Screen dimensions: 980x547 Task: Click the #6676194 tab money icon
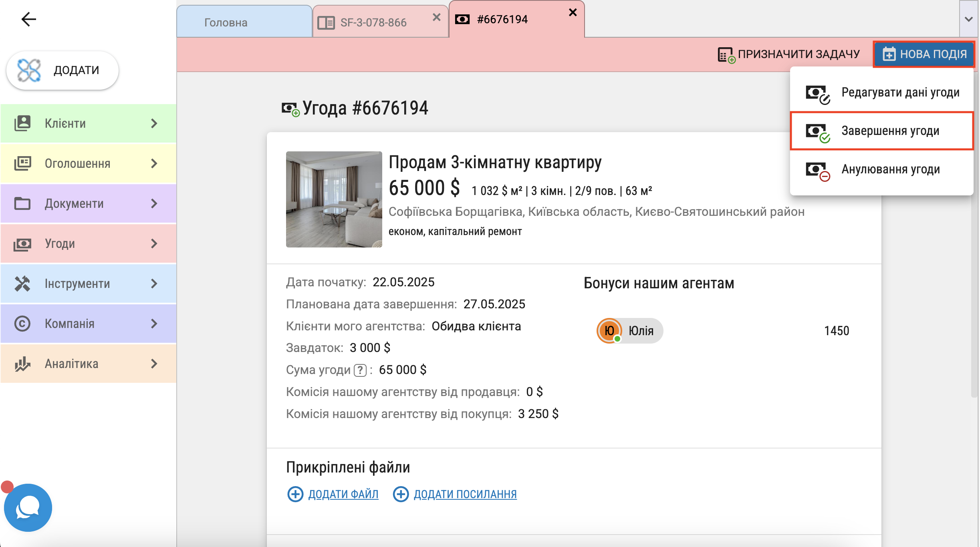[x=462, y=19]
